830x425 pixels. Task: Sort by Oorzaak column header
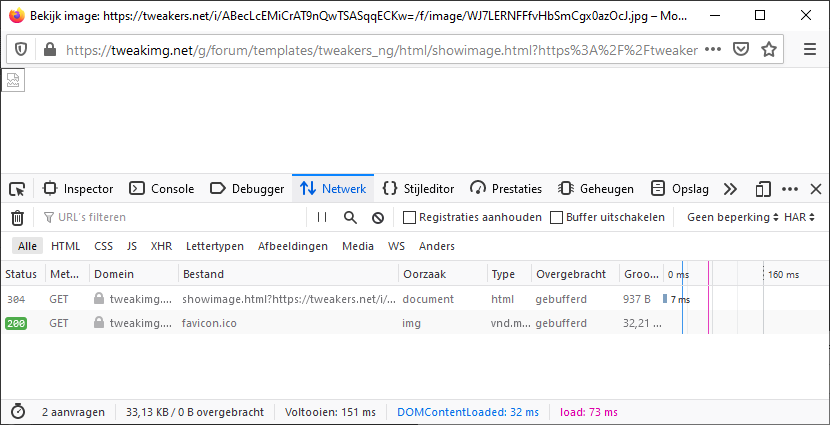click(443, 274)
